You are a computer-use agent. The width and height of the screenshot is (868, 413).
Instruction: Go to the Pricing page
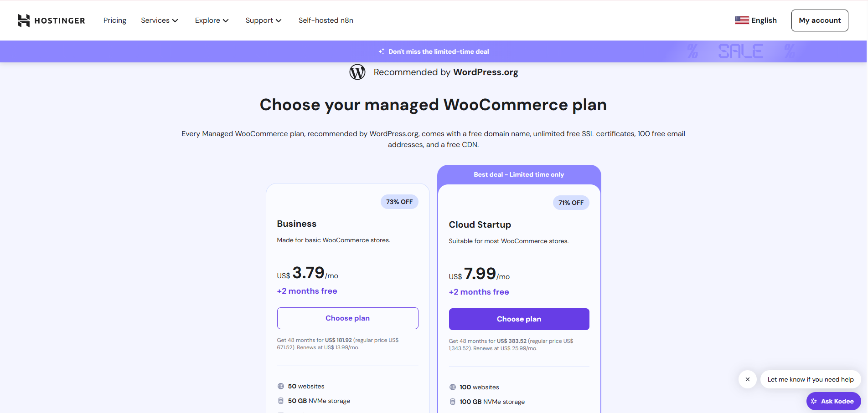[x=115, y=20]
